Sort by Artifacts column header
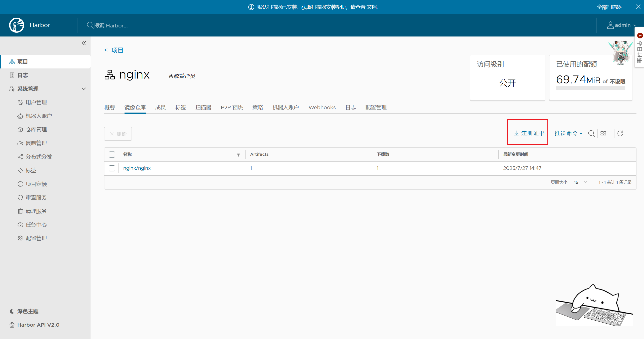The height and width of the screenshot is (339, 644). click(x=259, y=154)
